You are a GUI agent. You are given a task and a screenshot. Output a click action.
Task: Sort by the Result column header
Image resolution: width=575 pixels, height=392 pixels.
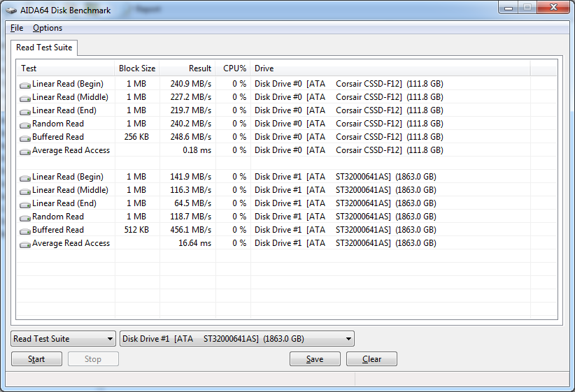[187, 68]
